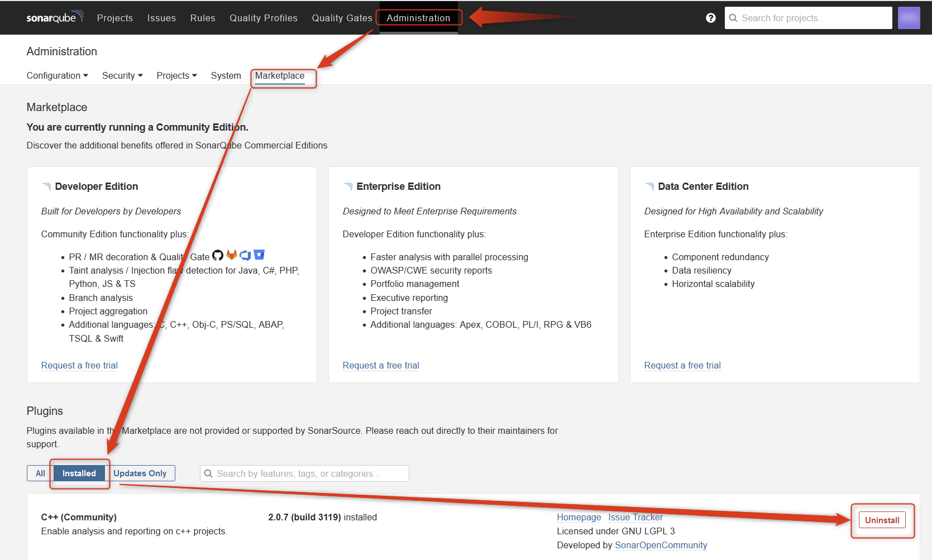Open the Configuration dropdown
This screenshot has width=932, height=560.
pos(56,75)
